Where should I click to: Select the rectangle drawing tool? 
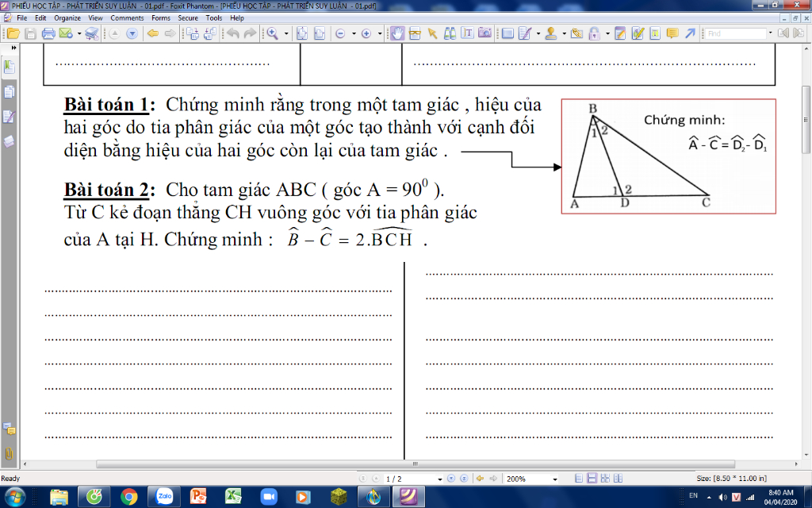(507, 33)
